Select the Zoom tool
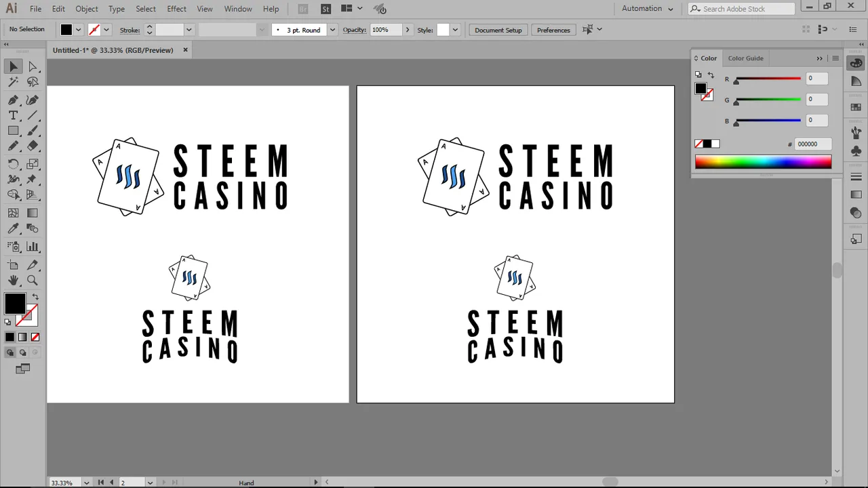Screen dimensions: 868x488 (x=33, y=280)
